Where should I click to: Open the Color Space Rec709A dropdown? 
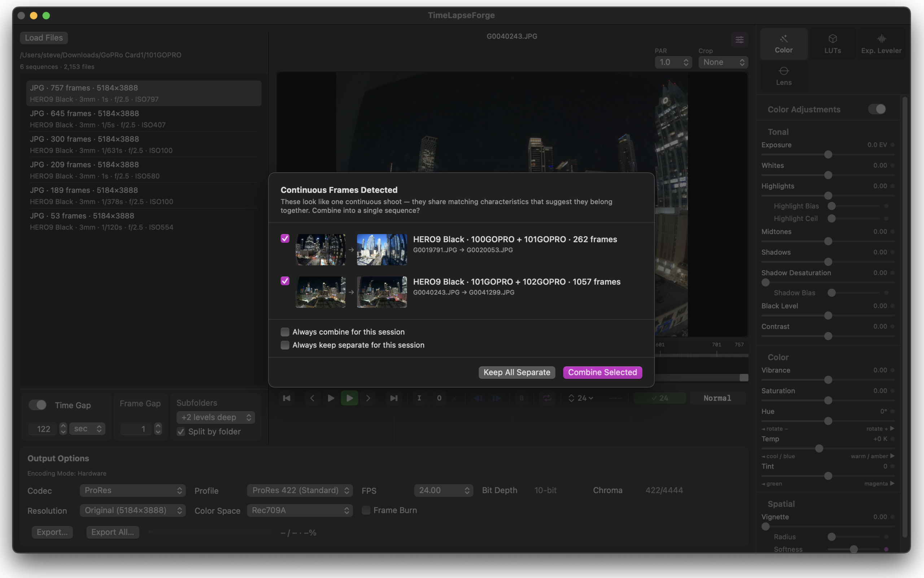tap(300, 510)
